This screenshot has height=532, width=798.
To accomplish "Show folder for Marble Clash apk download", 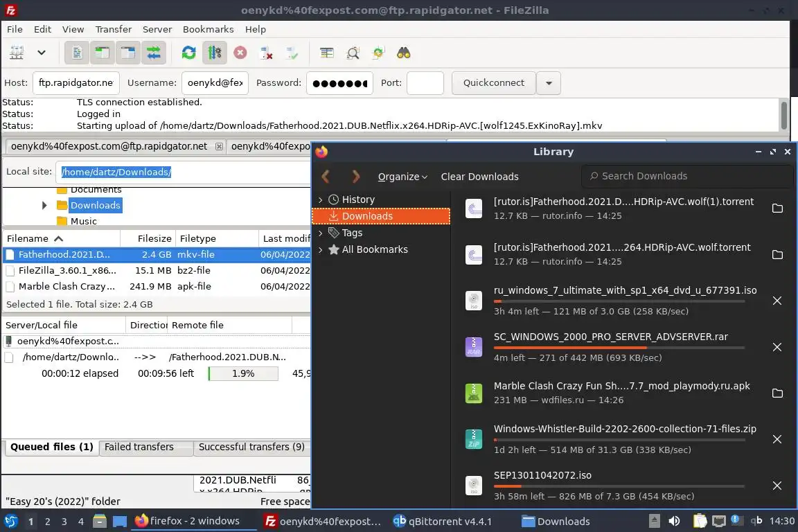I will (777, 393).
